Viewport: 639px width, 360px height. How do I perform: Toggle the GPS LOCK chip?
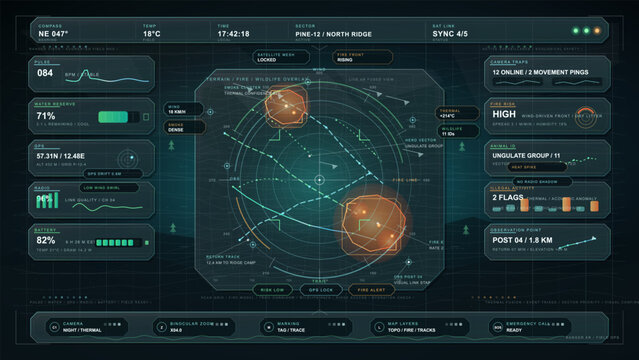[x=321, y=290]
